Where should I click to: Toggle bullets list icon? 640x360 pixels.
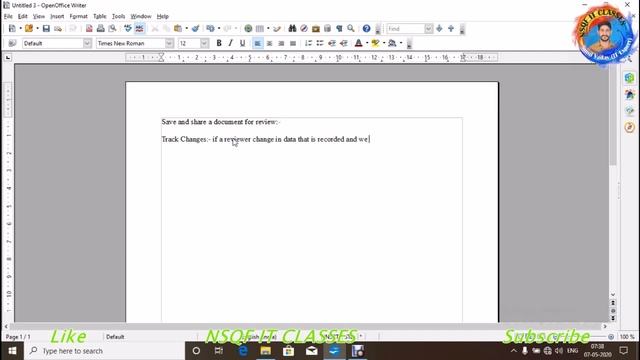[320, 43]
